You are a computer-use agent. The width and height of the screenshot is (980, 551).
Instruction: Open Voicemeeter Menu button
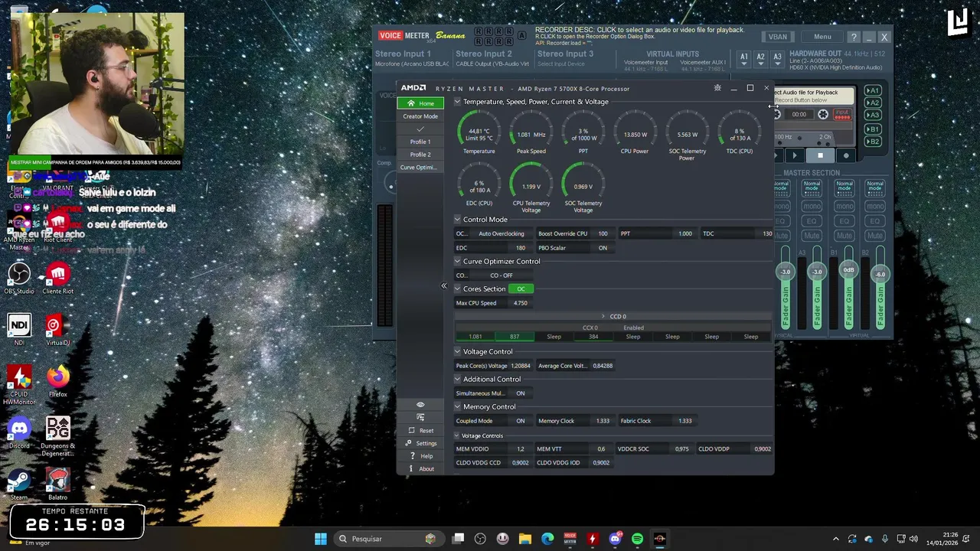click(x=822, y=37)
